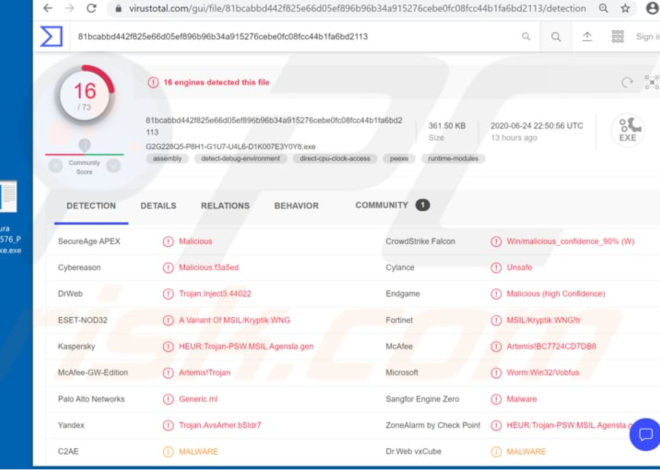Reload the page with the refresh icon
The width and height of the screenshot is (660, 470).
(x=91, y=8)
